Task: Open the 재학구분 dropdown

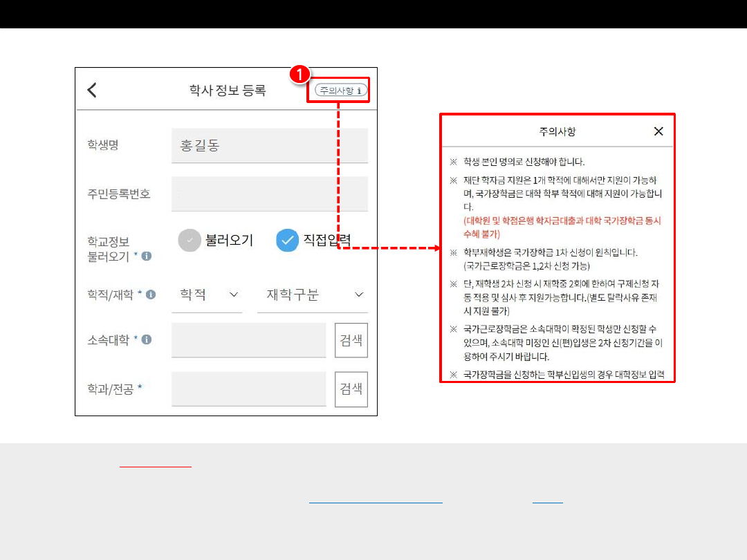Action: click(314, 295)
